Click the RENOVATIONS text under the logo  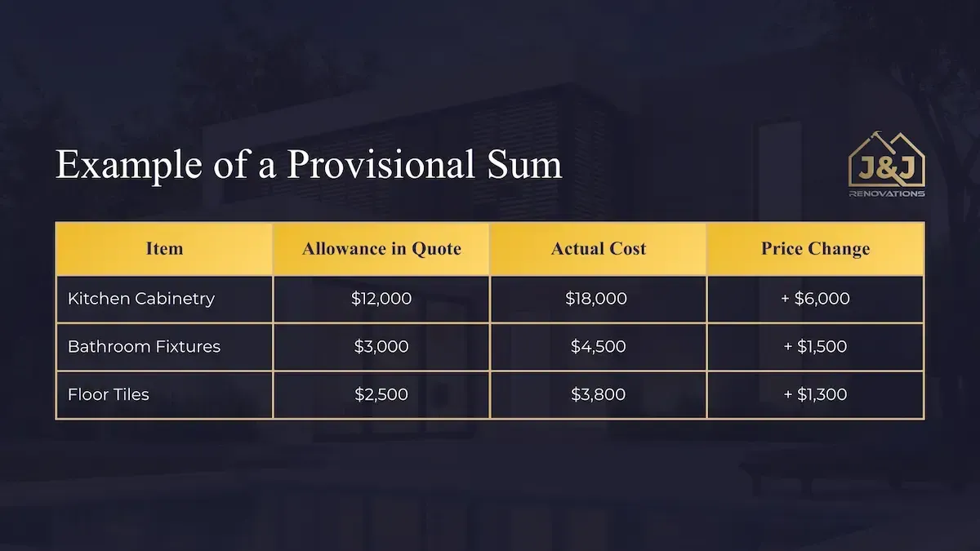click(x=887, y=194)
